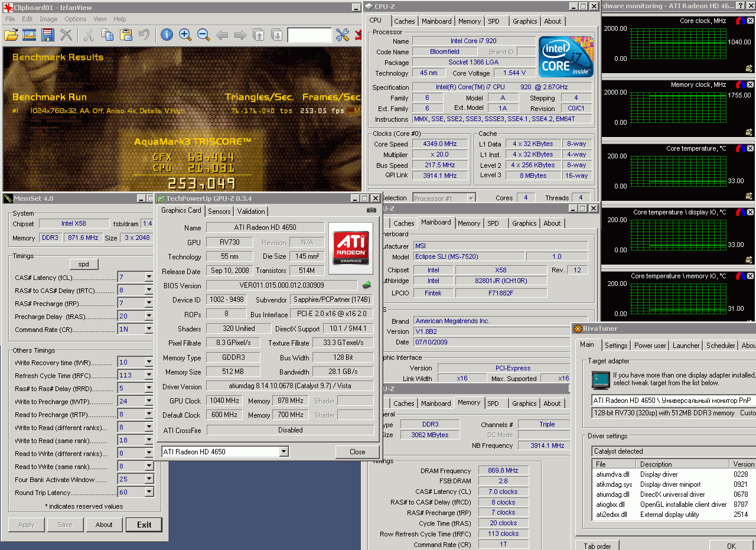756x550 pixels.
Task: Open the ATI Radeon HD 4650 adapter dropdown in GPU-Z
Action: [284, 452]
